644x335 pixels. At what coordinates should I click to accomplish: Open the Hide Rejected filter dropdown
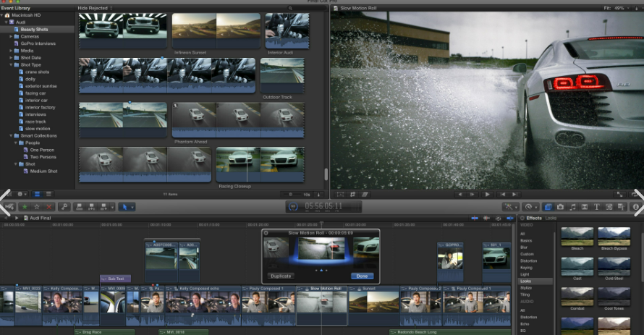(95, 8)
